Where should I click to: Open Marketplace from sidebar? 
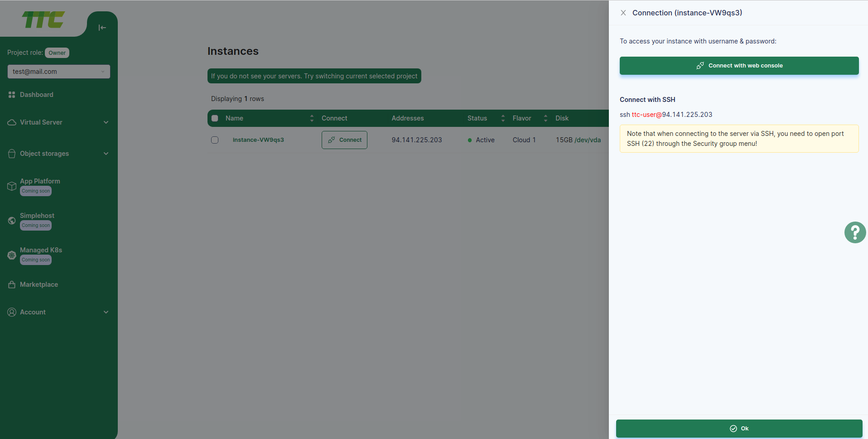39,285
